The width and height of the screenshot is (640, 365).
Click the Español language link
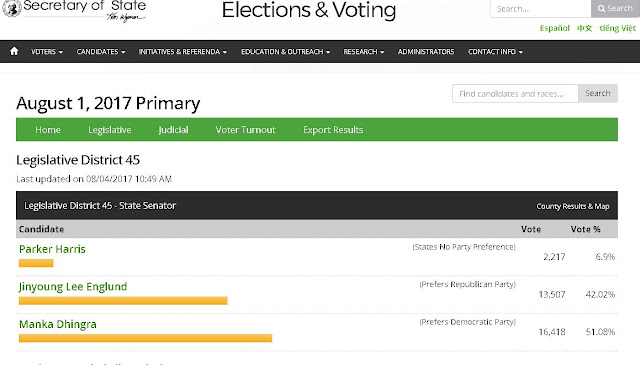click(x=554, y=28)
